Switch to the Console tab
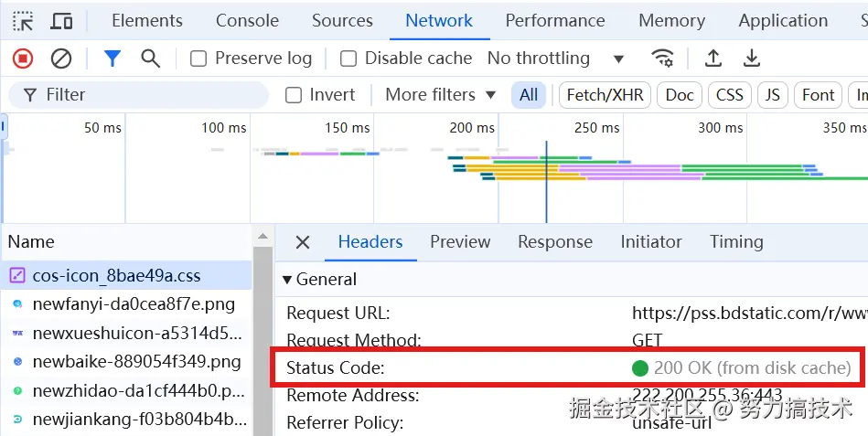The height and width of the screenshot is (436, 868). coord(247,20)
